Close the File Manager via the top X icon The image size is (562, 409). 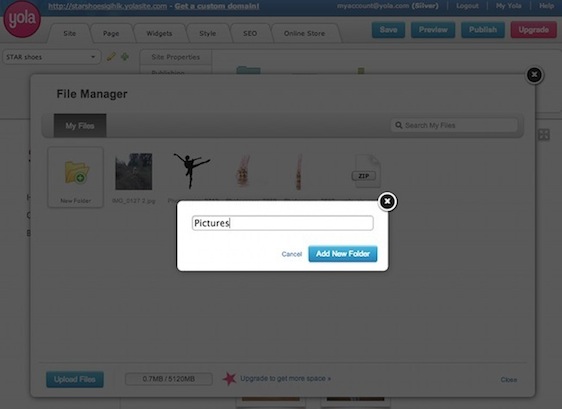point(534,75)
